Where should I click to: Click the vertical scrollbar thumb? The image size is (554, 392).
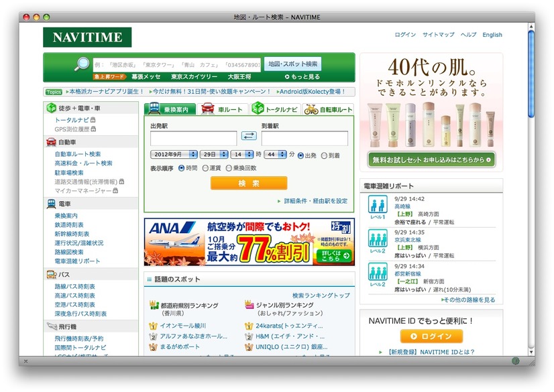pos(531,74)
